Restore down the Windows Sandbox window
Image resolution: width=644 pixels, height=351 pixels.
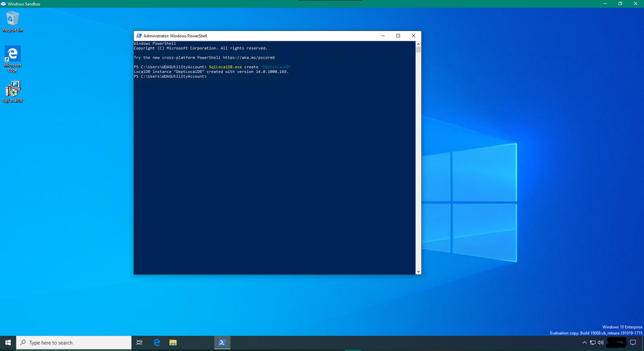pos(620,4)
